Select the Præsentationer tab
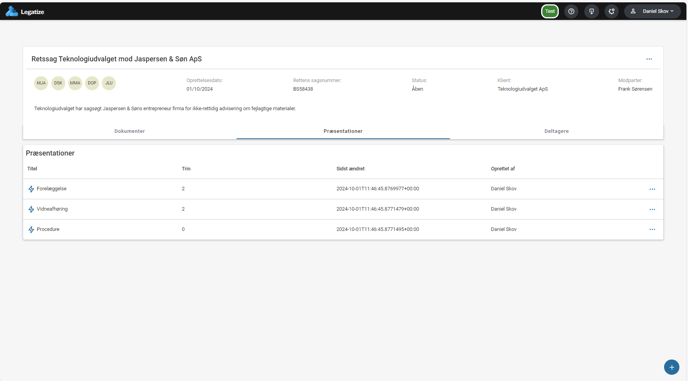Screen dimensions: 688x381 pos(343,131)
